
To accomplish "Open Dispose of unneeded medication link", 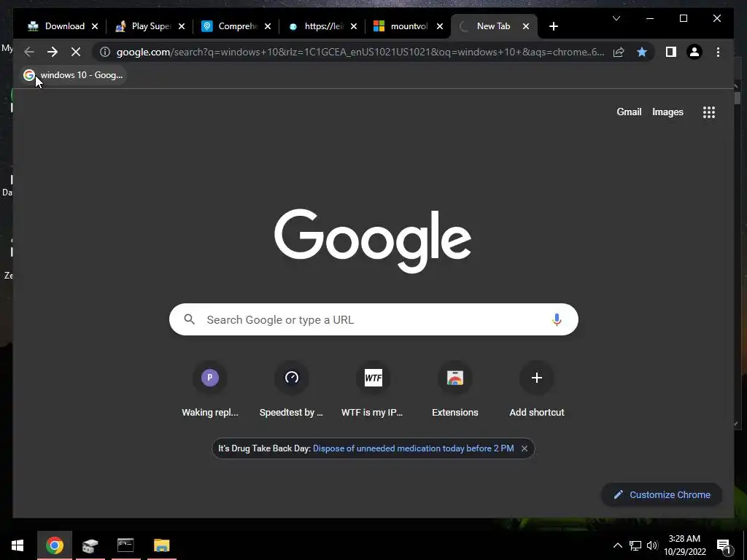I will point(413,448).
